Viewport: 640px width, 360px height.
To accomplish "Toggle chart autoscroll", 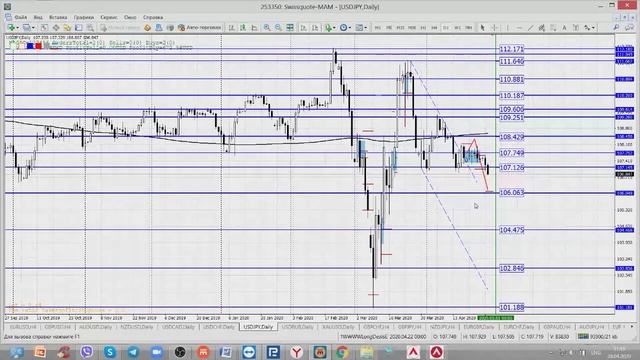I will tap(303, 28).
